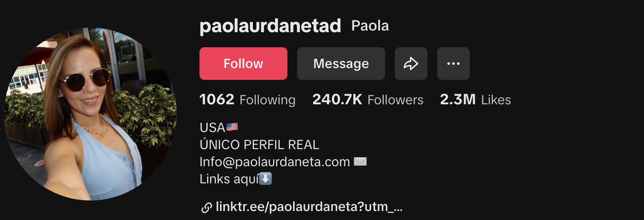Click the 2.3M likes count

pos(458,99)
